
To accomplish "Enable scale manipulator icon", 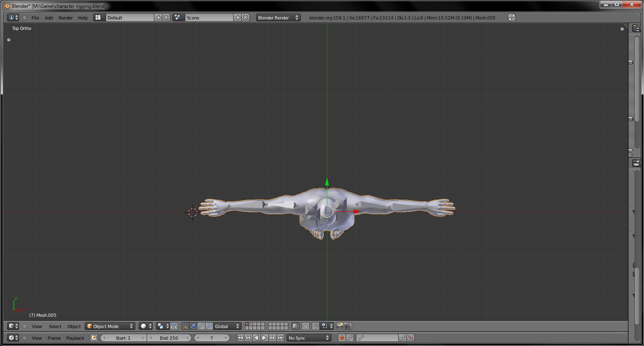I will [209, 326].
